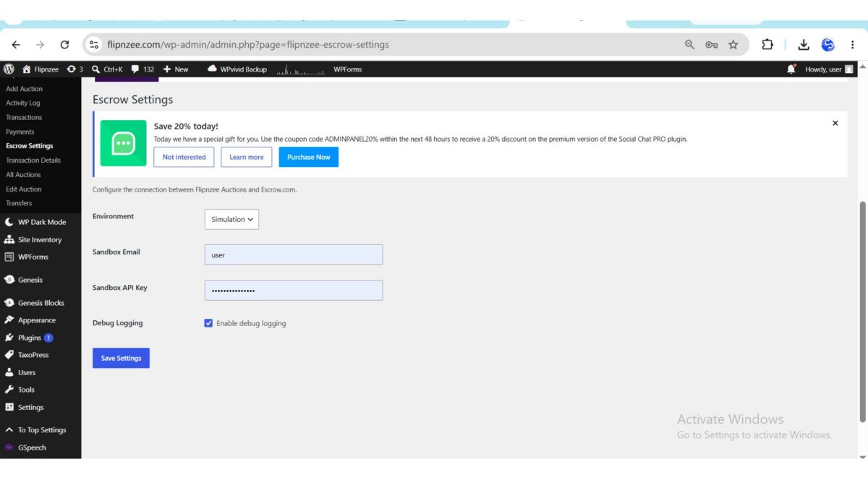The width and height of the screenshot is (868, 488).
Task: Reload the page with refresh icon
Action: [64, 45]
